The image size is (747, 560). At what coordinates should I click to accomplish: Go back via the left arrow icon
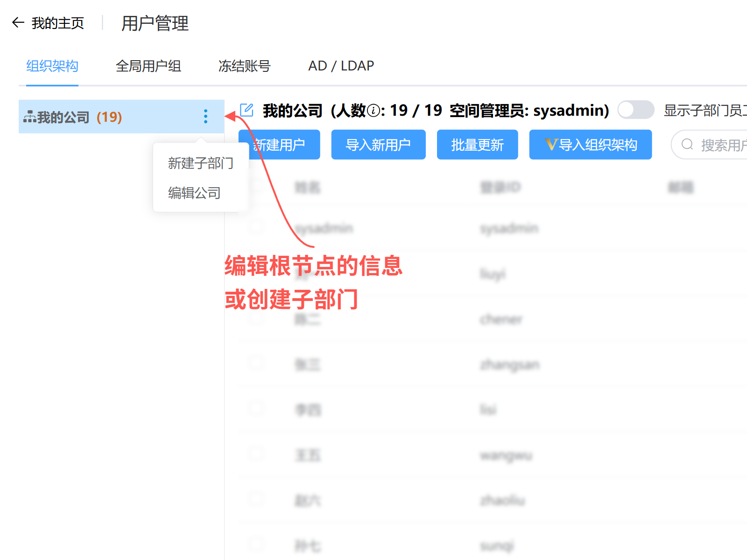tap(18, 22)
